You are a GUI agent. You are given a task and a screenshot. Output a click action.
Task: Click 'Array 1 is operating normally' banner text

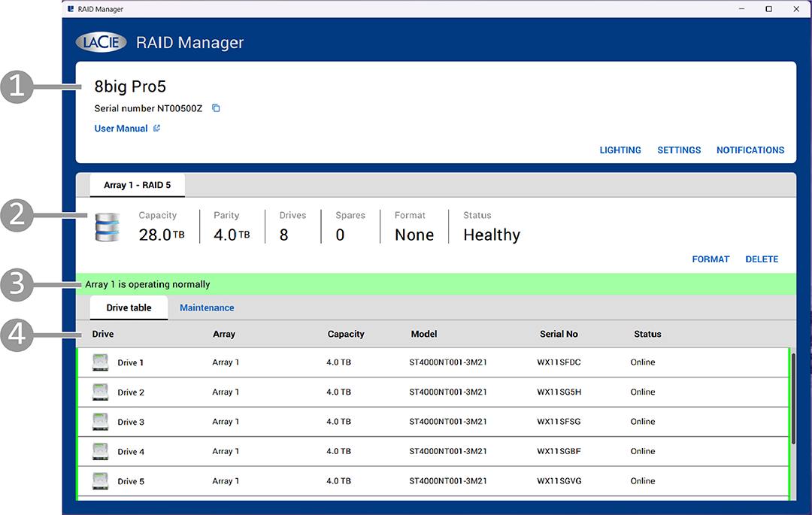click(147, 284)
